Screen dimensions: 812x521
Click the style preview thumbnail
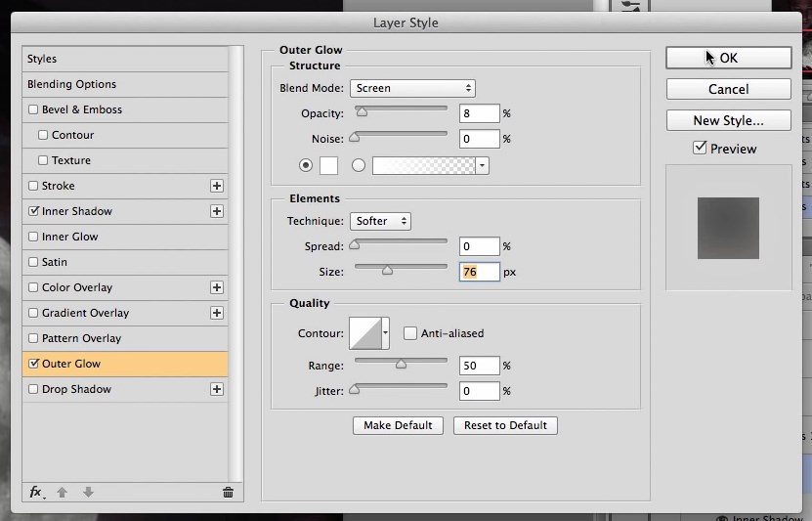[728, 228]
